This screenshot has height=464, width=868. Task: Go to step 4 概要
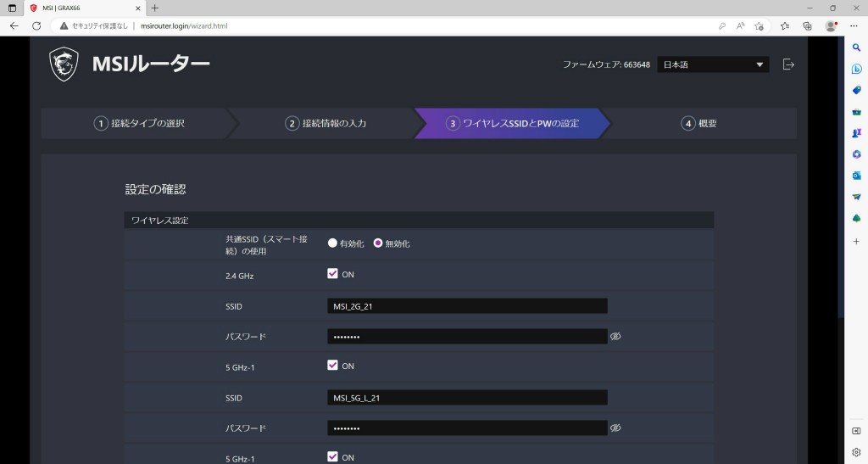(x=698, y=123)
